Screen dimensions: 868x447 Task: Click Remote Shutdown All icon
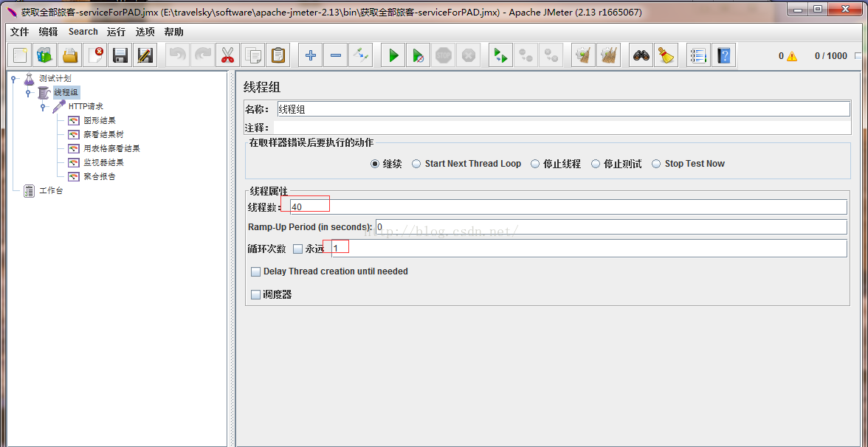click(x=551, y=55)
